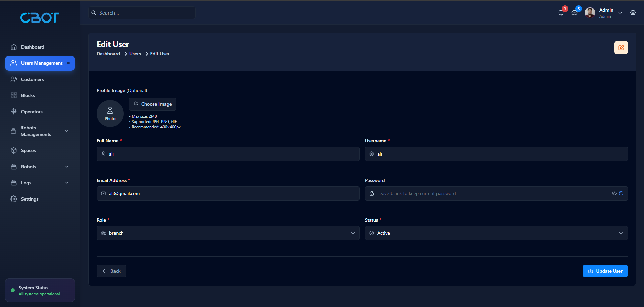The image size is (644, 307).
Task: Toggle password visibility with the eye icon
Action: 614,193
